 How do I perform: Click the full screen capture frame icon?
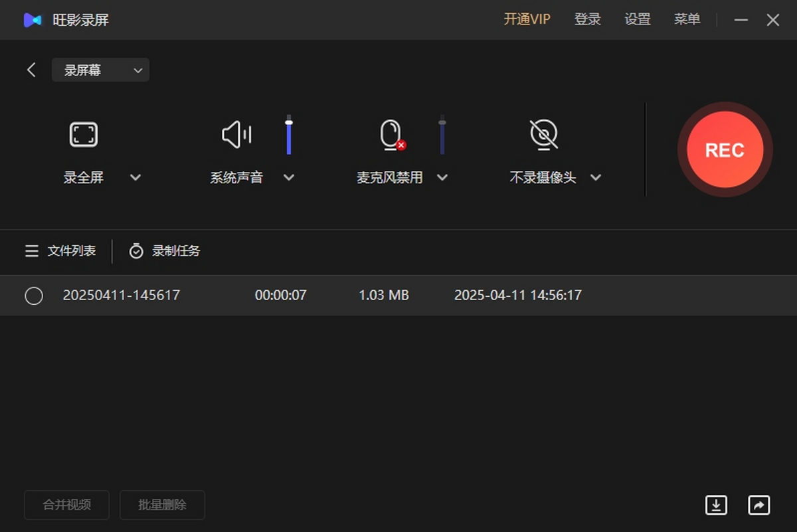(84, 135)
